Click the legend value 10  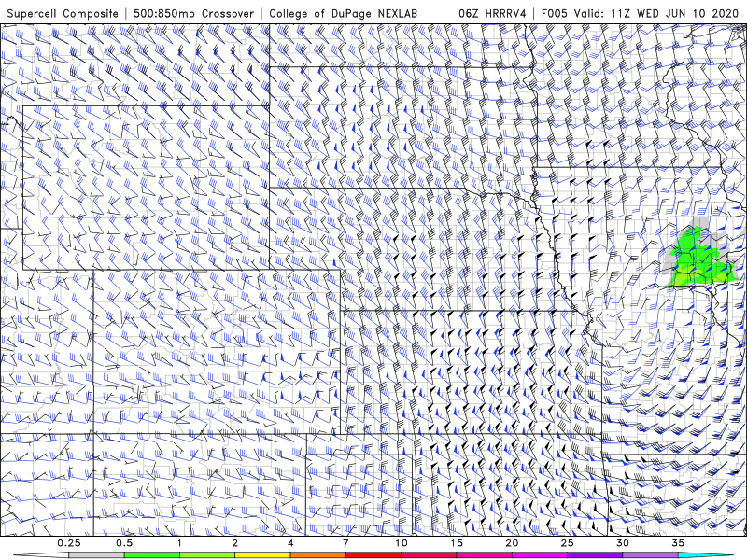point(402,543)
